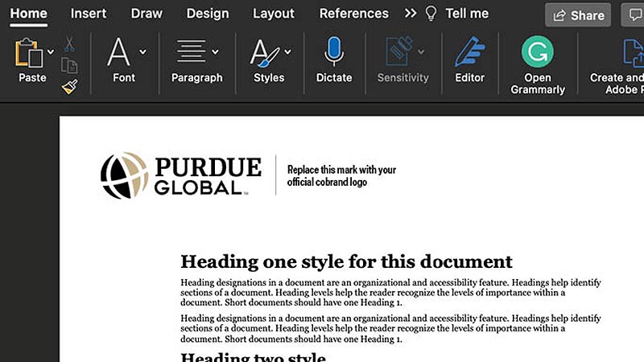644x362 pixels.
Task: Expand the Sensitivity dropdown arrow
Action: coord(421,51)
